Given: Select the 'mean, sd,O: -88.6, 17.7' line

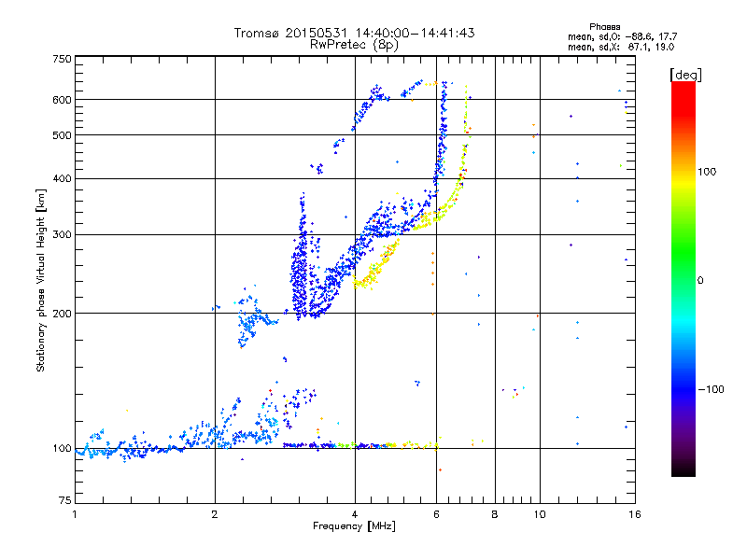Looking at the screenshot, I should coord(622,36).
